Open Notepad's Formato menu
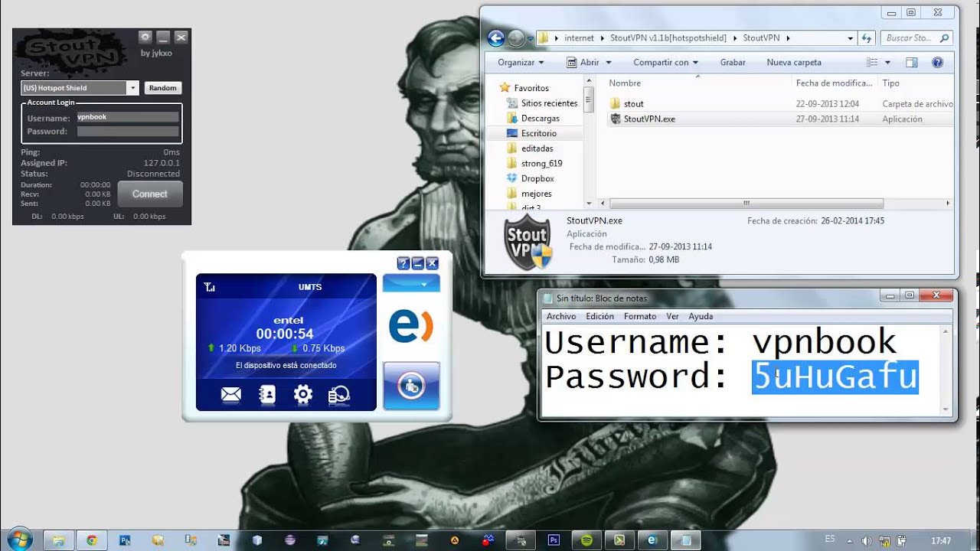Viewport: 980px width, 551px height. [x=640, y=316]
